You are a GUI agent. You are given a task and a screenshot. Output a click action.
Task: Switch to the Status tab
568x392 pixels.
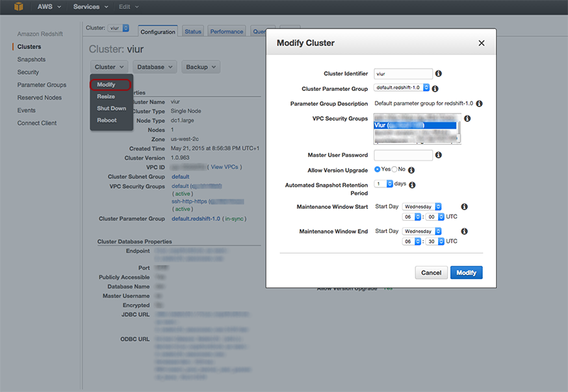click(192, 31)
